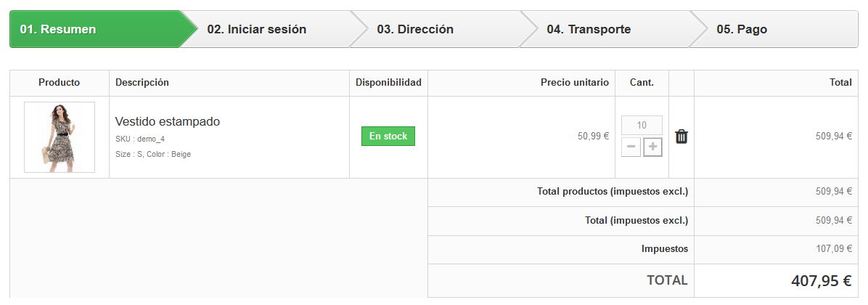Open the Vestido estampado product thumbnail
The height and width of the screenshot is (305, 868).
click(x=60, y=137)
